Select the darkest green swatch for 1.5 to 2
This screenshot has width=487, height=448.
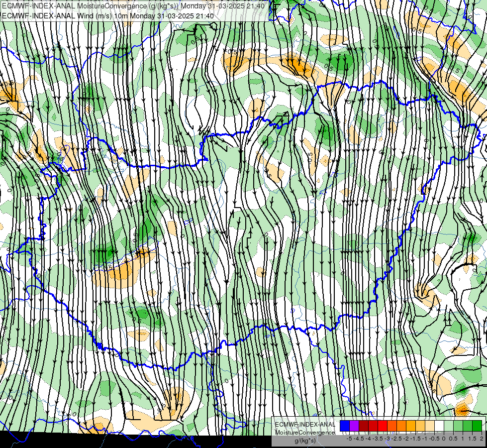[477, 426]
